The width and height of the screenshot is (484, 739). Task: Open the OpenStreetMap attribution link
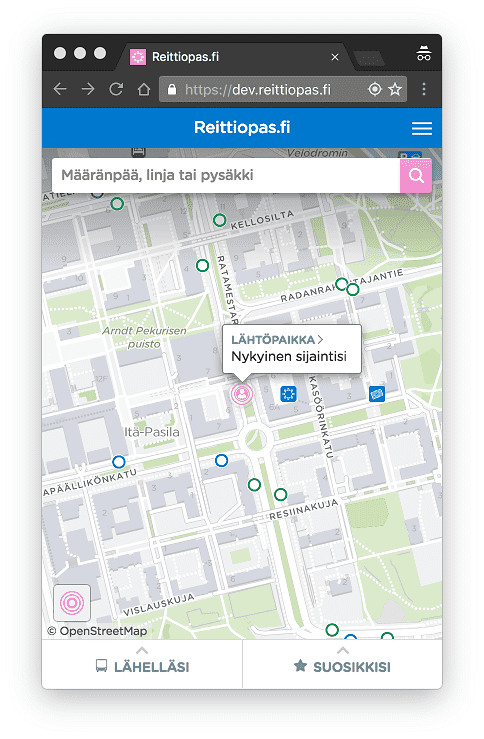click(x=98, y=631)
